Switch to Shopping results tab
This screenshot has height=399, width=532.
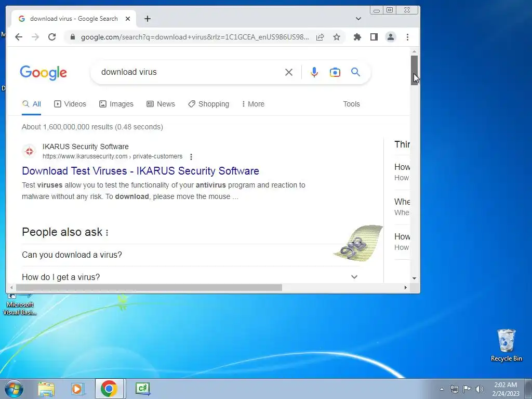[x=209, y=104]
